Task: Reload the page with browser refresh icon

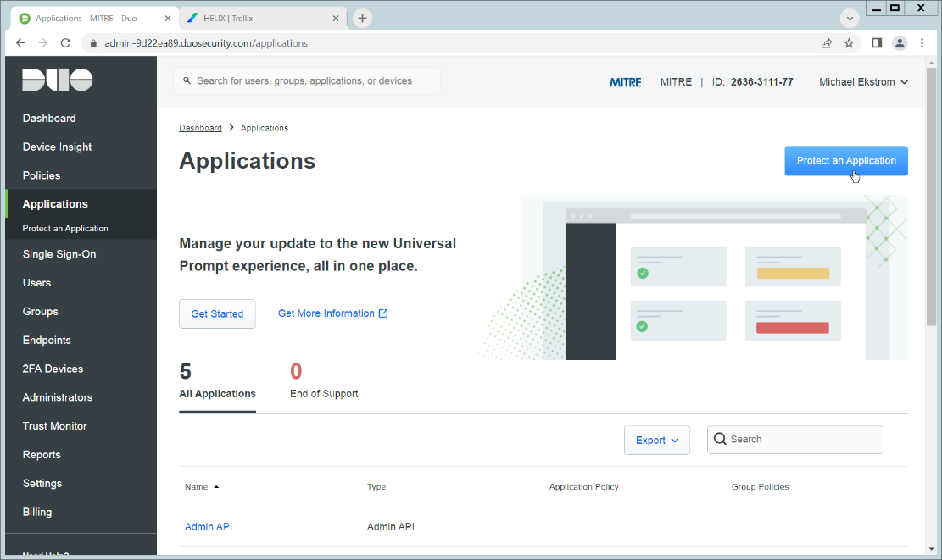Action: coord(66,43)
